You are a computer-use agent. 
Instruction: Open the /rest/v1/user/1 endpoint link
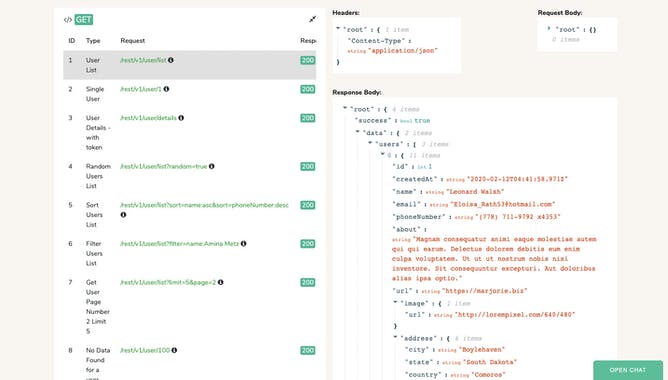coord(141,89)
